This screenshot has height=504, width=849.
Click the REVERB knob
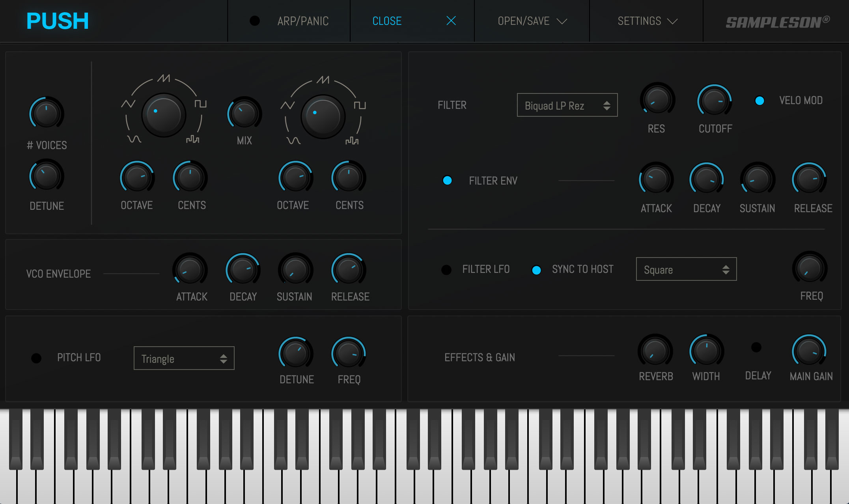[655, 351]
